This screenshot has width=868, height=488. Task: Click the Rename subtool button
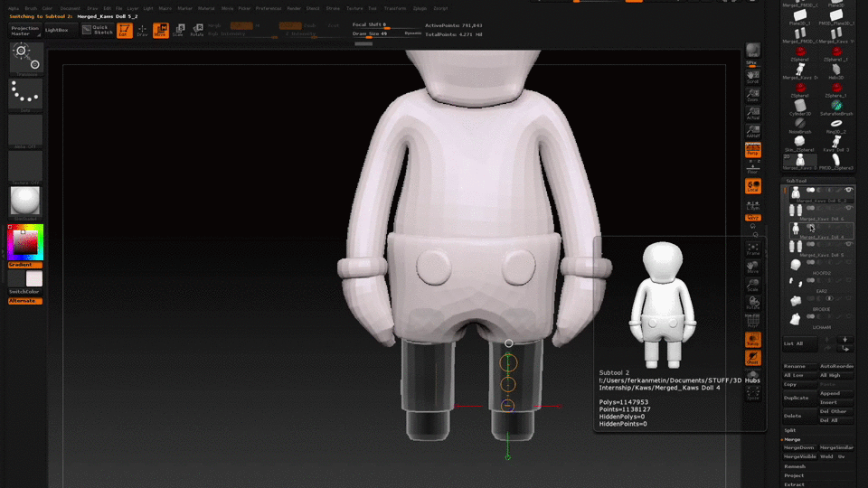tap(799, 366)
